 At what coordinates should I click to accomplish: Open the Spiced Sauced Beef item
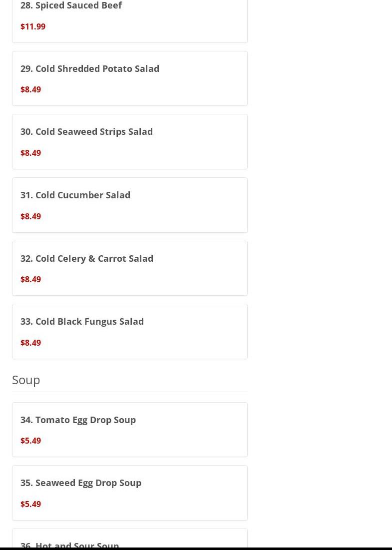pos(71,5)
